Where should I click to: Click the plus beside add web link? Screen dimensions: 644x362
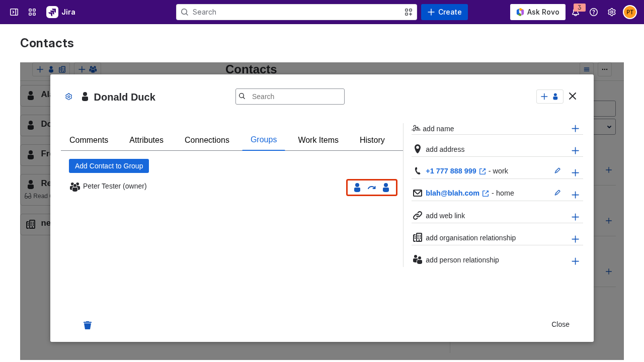[x=575, y=217]
